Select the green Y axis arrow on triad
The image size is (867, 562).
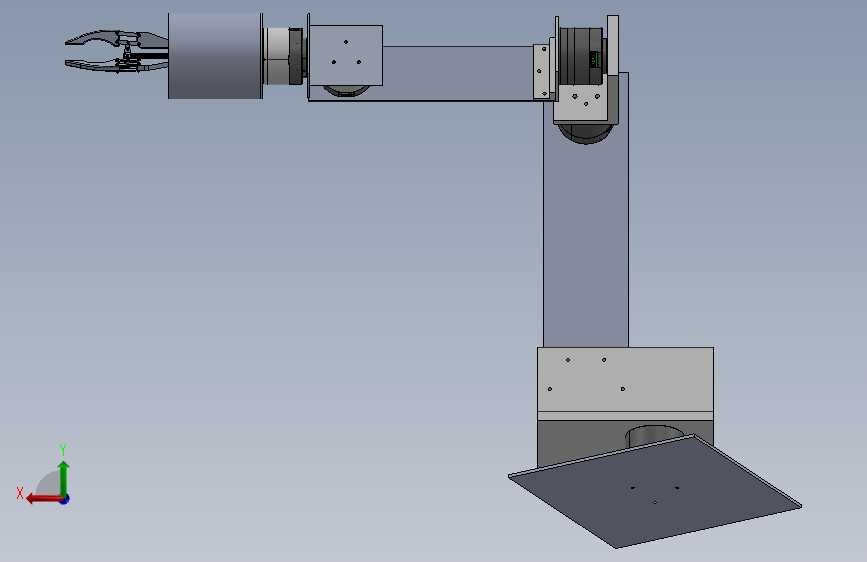(x=64, y=478)
